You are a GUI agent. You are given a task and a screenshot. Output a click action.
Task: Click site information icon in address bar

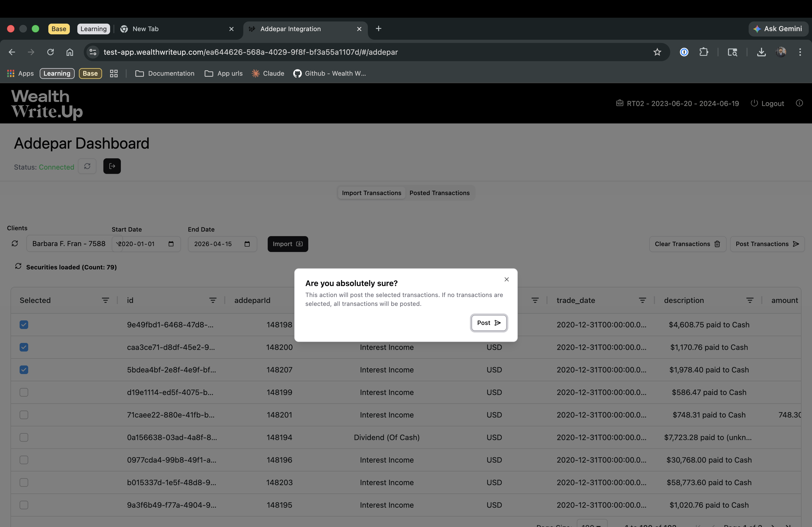pos(93,52)
